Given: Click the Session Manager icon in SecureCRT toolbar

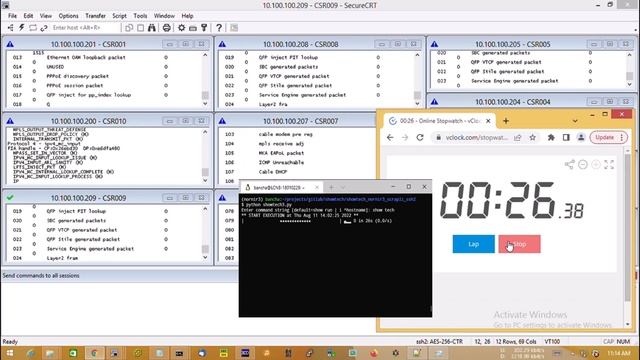Looking at the screenshot, I should tap(11, 28).
